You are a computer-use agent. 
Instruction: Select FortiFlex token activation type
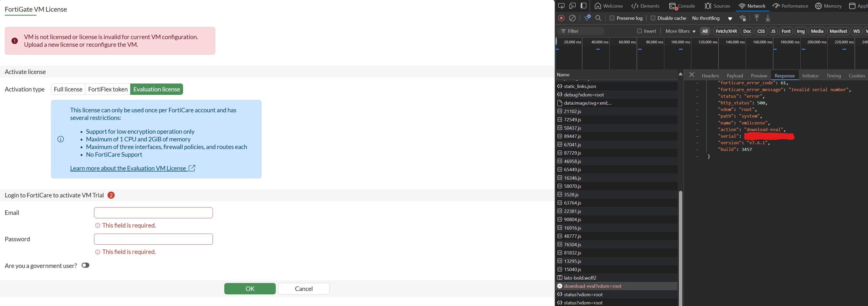coord(108,89)
